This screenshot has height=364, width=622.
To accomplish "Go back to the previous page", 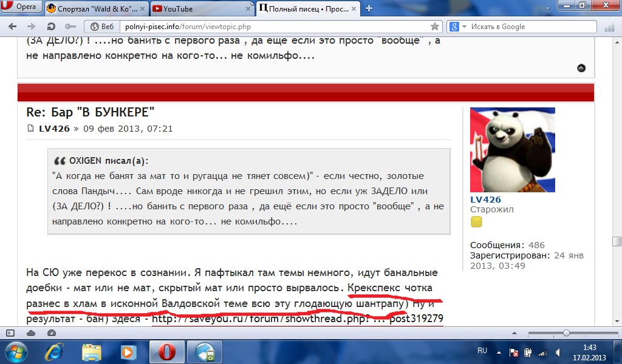I will click(x=13, y=27).
